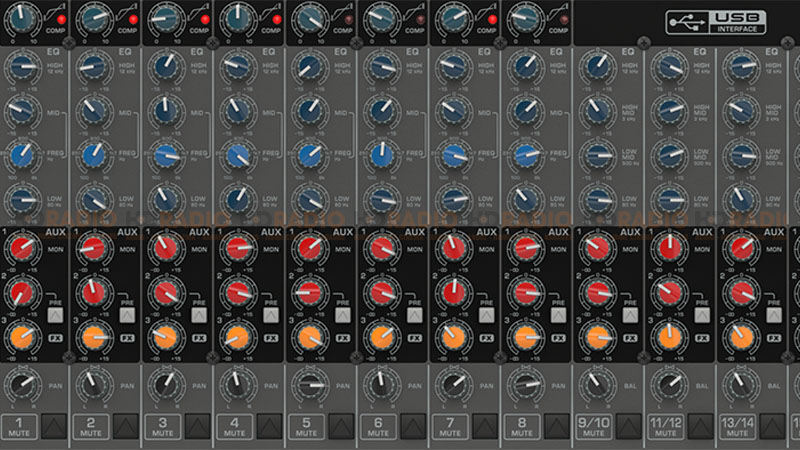Click the COMP knob on channel 1

pos(22,18)
